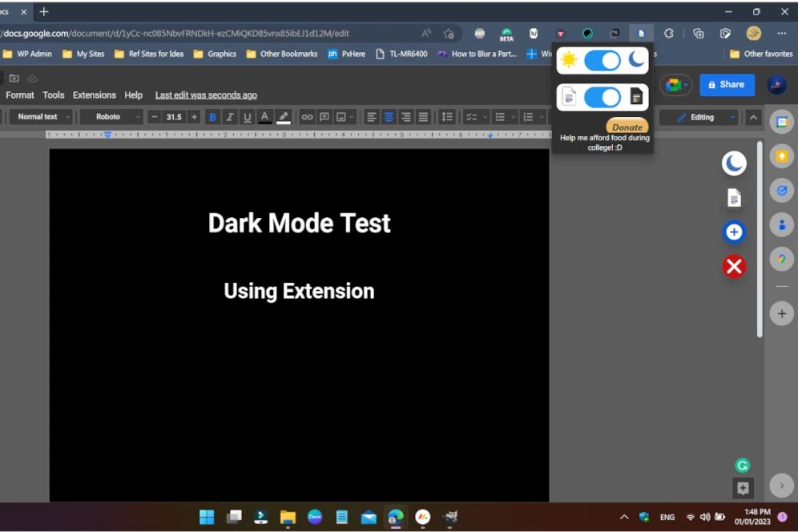798x532 pixels.
Task: Open the highlight color picker
Action: click(x=284, y=117)
